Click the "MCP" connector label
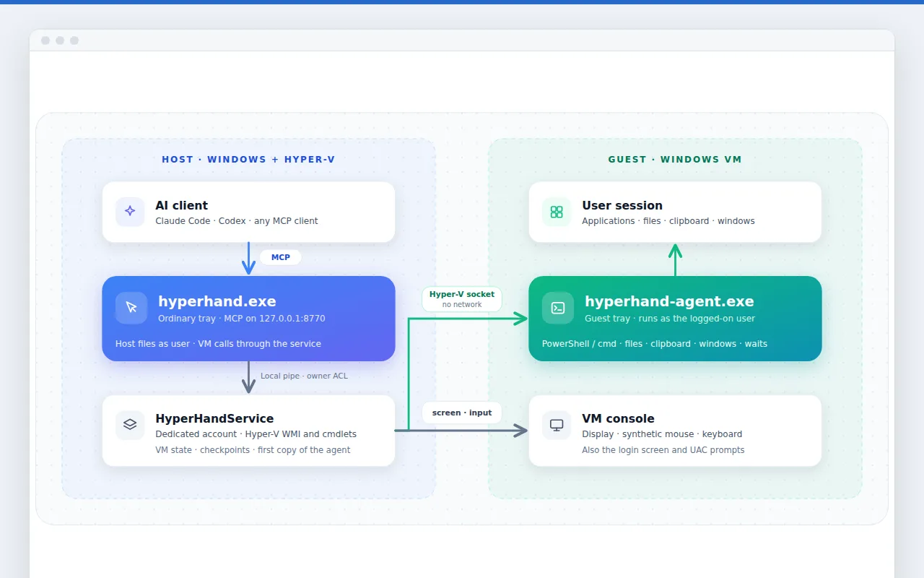This screenshot has height=578, width=924. click(x=281, y=257)
